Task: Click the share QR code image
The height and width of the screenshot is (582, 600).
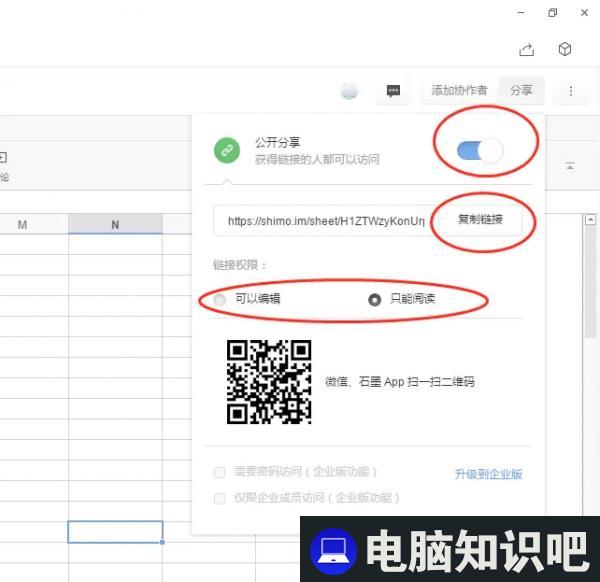Action: pos(269,382)
